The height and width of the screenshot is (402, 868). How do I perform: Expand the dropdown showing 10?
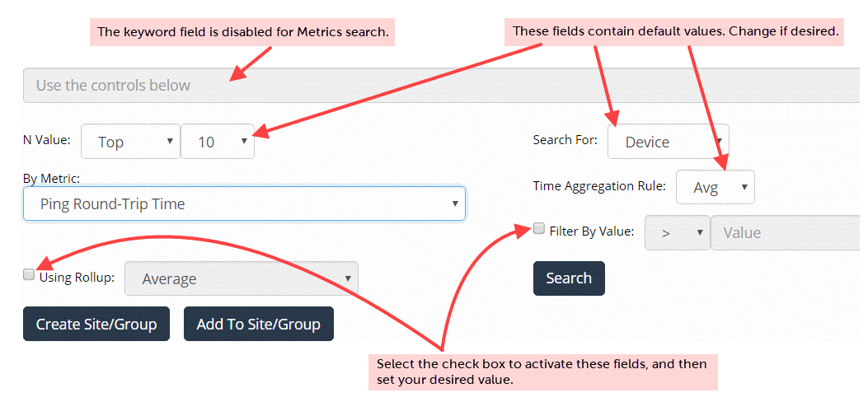tap(218, 142)
